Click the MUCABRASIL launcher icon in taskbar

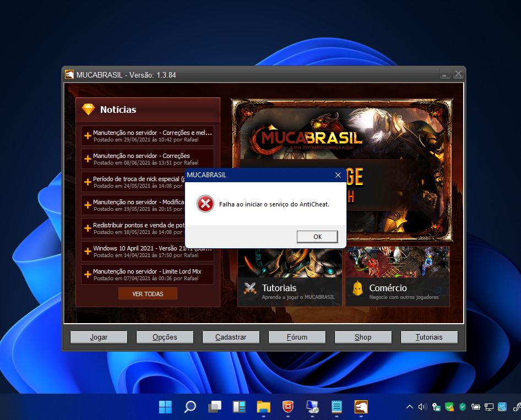point(361,407)
